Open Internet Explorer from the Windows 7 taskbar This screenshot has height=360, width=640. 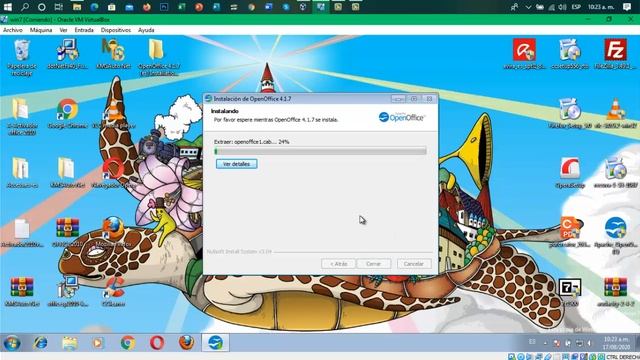click(x=40, y=343)
